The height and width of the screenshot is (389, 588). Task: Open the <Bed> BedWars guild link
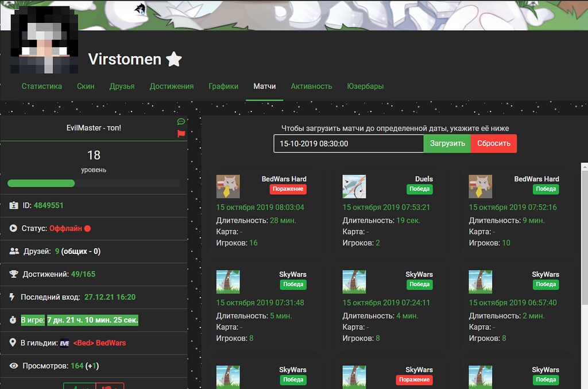[x=99, y=343]
